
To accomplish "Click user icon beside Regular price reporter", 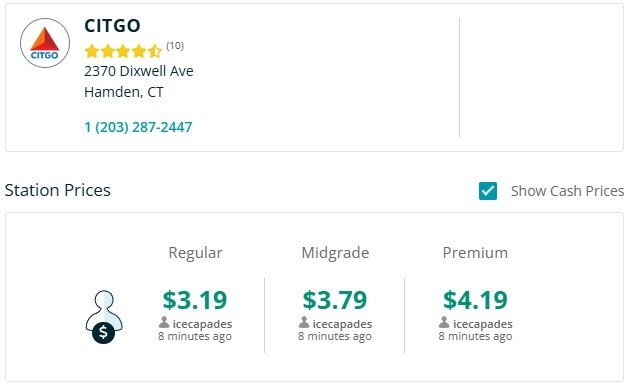I will pos(164,322).
